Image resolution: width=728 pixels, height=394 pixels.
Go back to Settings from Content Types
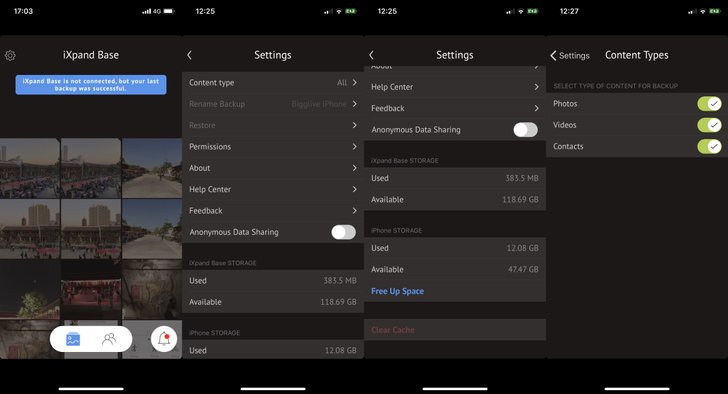tap(570, 56)
